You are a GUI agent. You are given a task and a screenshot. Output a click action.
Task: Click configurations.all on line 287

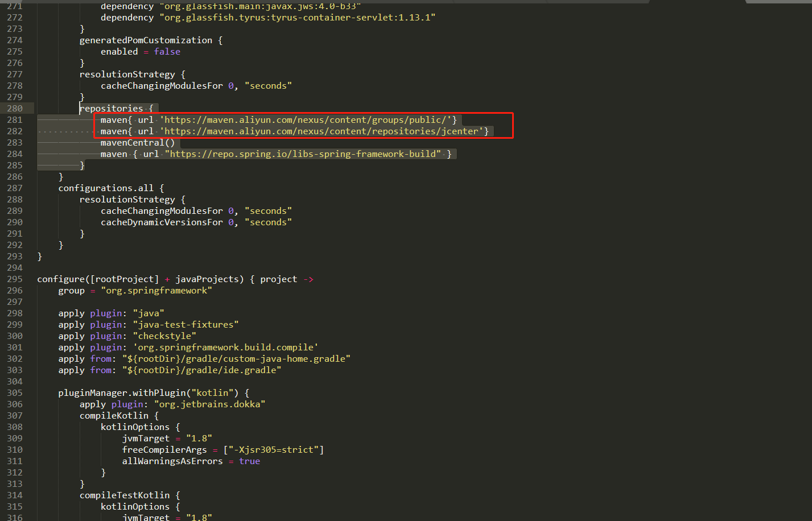(x=106, y=188)
